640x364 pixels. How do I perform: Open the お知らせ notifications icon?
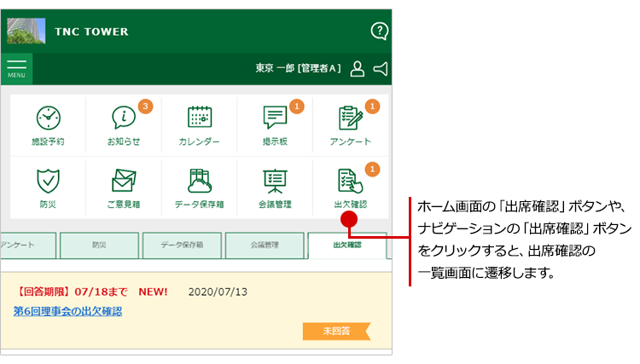pos(124,124)
